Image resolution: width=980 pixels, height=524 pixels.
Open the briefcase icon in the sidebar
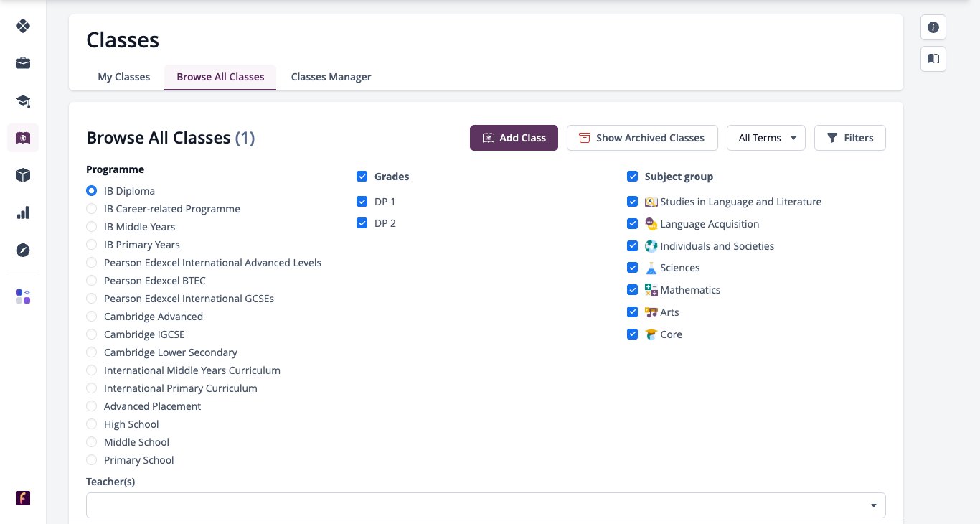click(x=23, y=63)
